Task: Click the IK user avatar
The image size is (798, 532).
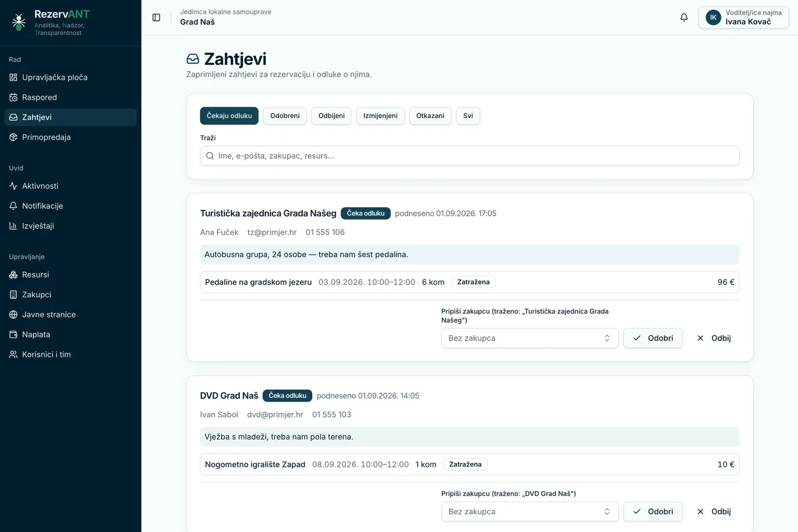Action: [713, 17]
